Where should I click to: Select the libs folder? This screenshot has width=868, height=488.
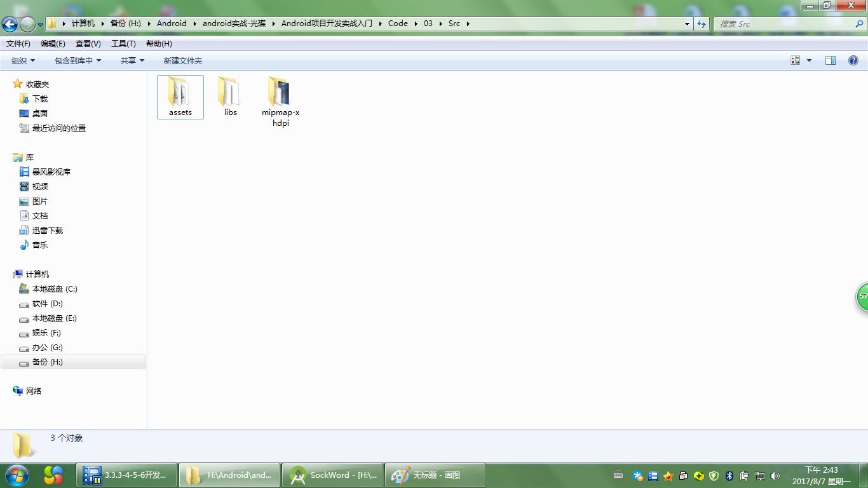click(230, 97)
